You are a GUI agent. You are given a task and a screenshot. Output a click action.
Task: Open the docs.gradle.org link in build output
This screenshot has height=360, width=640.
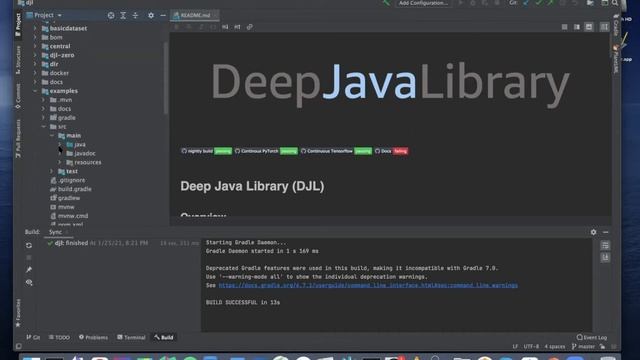(x=368, y=285)
